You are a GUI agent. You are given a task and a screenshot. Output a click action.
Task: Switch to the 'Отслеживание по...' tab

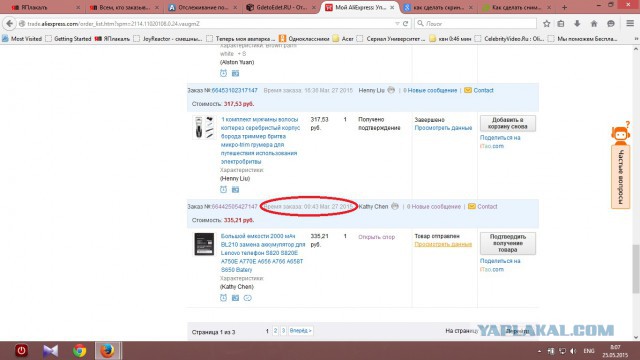pos(203,7)
